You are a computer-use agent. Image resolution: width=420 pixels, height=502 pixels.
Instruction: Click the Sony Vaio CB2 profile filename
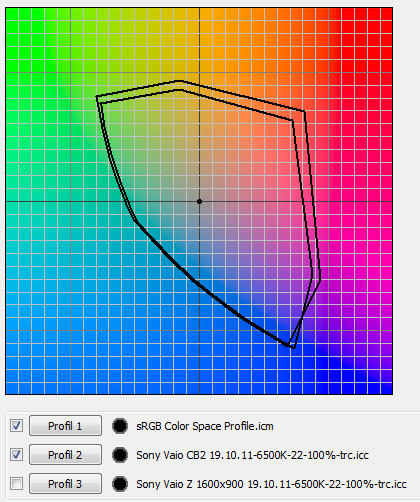click(252, 455)
